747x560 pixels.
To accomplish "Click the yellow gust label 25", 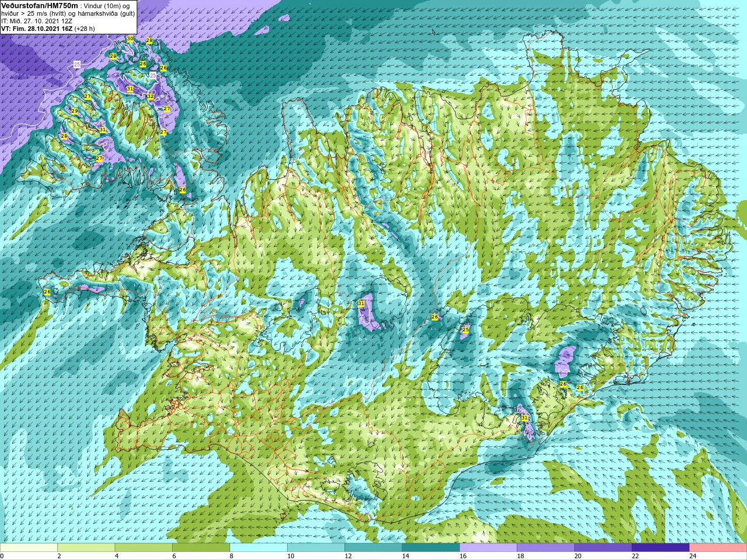I will 465,330.
